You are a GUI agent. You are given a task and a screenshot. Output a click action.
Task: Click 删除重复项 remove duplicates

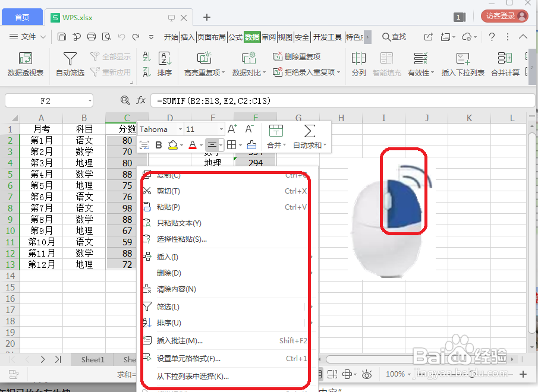pyautogui.click(x=297, y=56)
